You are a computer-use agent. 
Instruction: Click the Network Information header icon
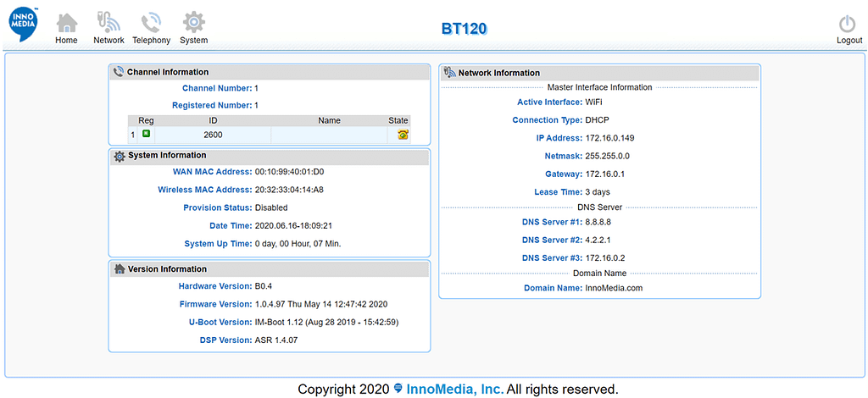tap(449, 73)
